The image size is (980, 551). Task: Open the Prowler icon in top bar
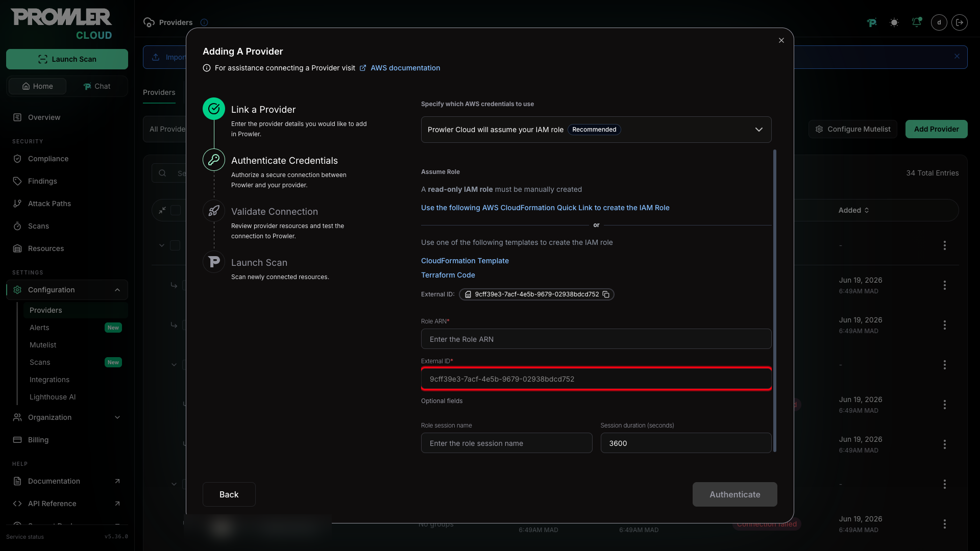pyautogui.click(x=872, y=22)
